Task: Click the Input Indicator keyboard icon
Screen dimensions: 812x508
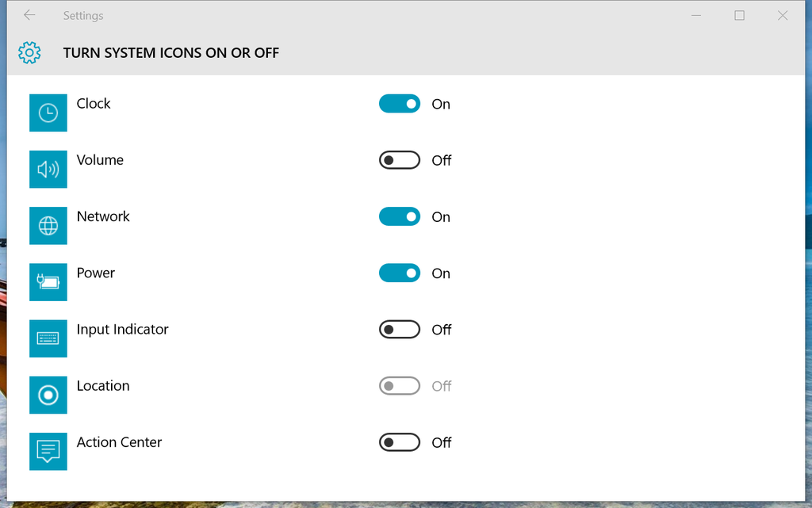Action: coord(48,338)
